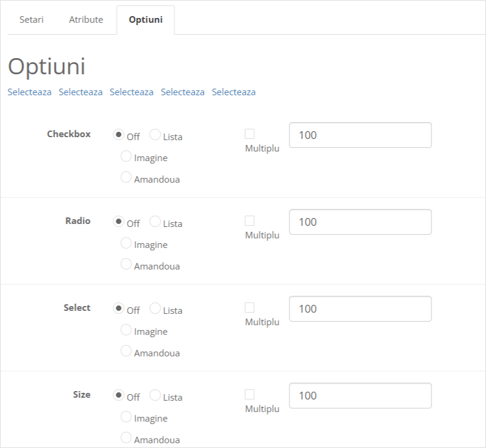Image resolution: width=486 pixels, height=448 pixels.
Task: Click the Size row's 100 input field
Action: coord(360,396)
